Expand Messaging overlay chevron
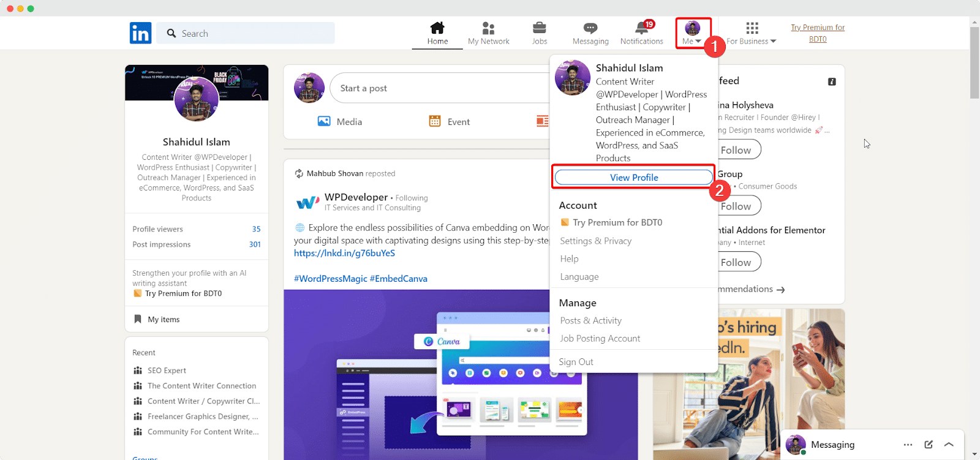This screenshot has height=460, width=980. tap(949, 445)
